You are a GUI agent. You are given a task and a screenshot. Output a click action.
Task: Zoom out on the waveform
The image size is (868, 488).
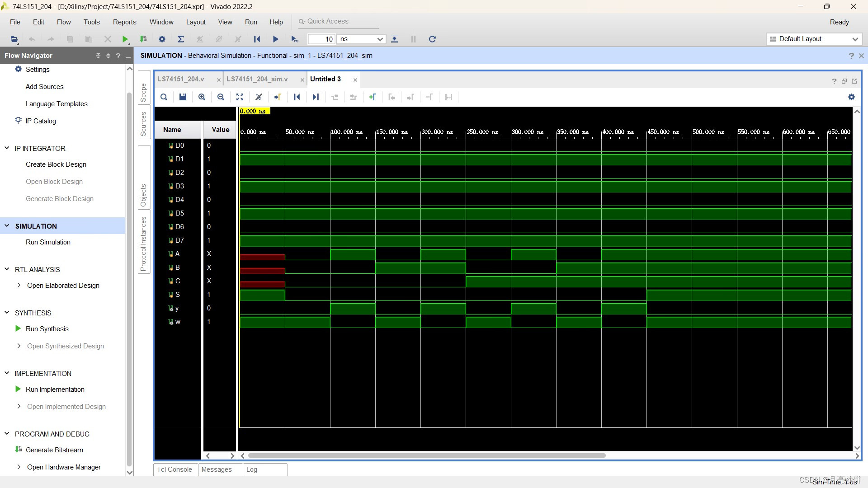tap(221, 97)
